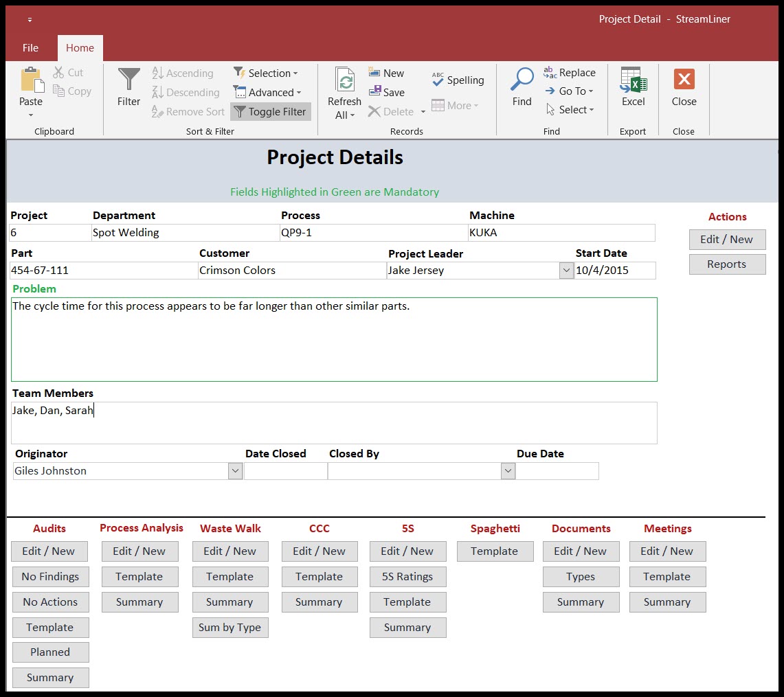The image size is (784, 697).
Task: Switch to the File tab
Action: [30, 47]
